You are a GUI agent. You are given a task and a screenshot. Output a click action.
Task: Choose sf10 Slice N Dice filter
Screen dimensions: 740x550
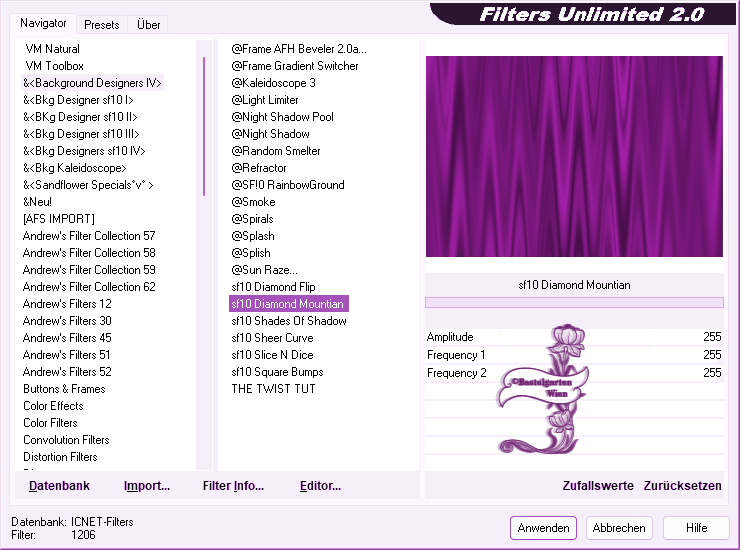(272, 355)
